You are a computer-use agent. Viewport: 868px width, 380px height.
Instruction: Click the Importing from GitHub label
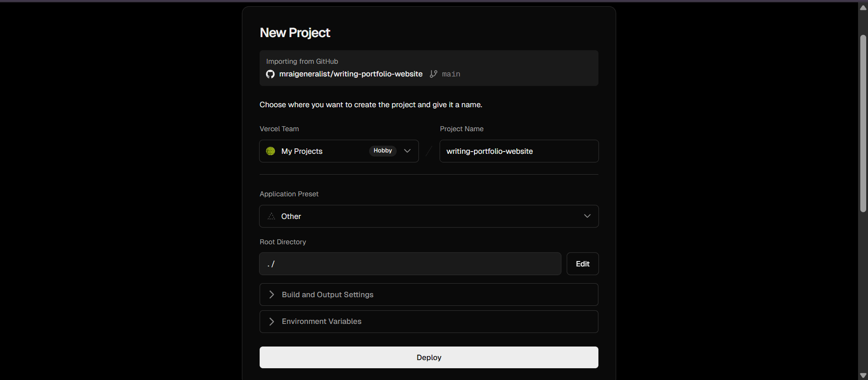(302, 62)
